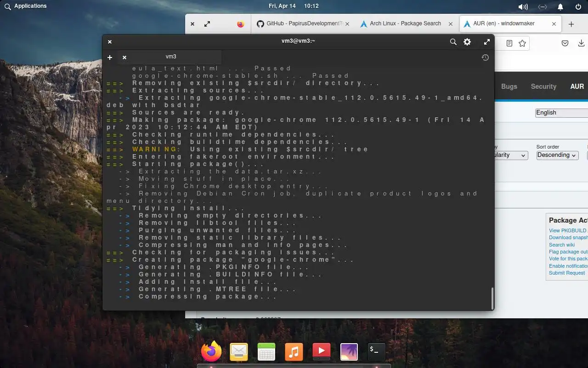Launch Videos from the dock
Screen dimensions: 588x368
pos(322,352)
